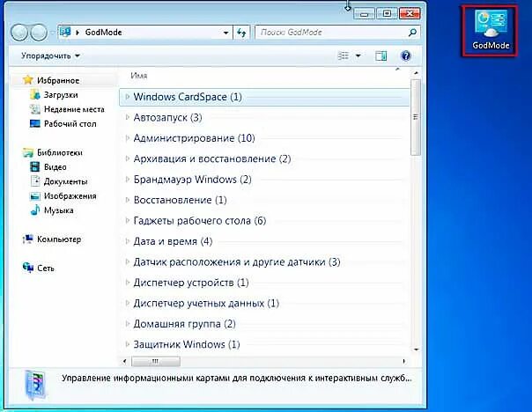Screen dimensions: 532x412
Task: Select Рабочий стол in navigation pane
Action: tap(70, 124)
